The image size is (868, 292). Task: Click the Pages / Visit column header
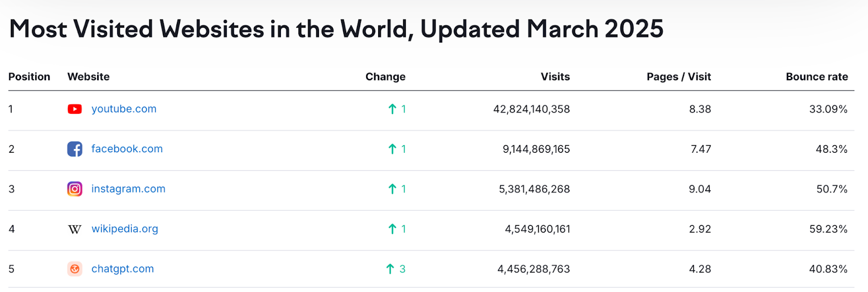(x=678, y=77)
